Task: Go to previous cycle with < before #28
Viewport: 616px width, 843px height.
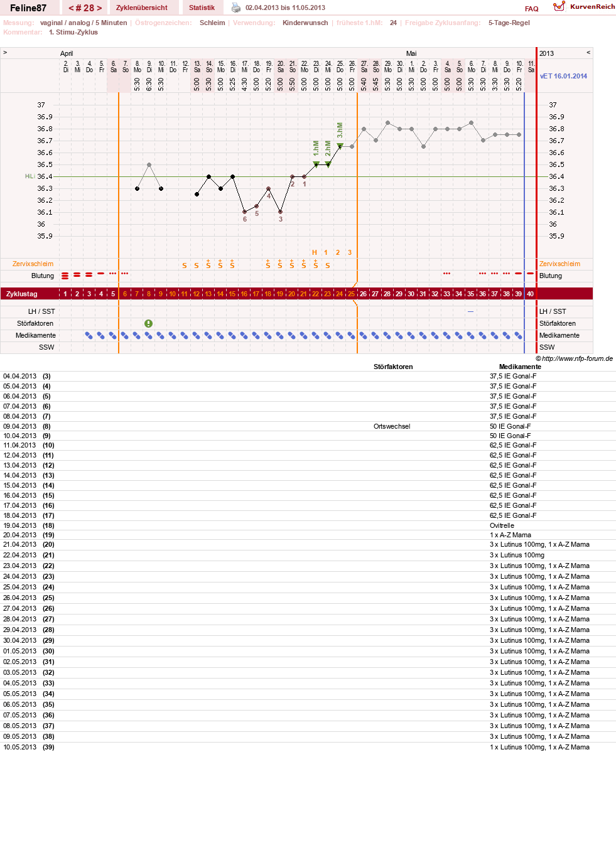Action: tap(71, 8)
